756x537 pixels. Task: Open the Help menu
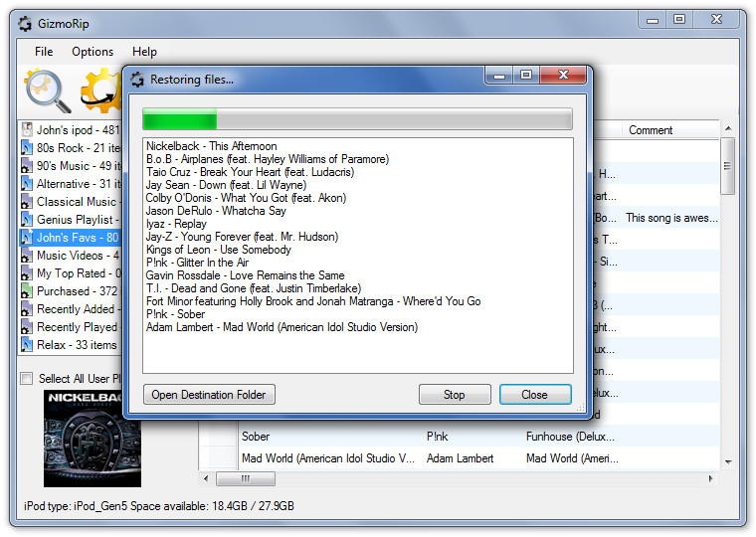coord(144,52)
